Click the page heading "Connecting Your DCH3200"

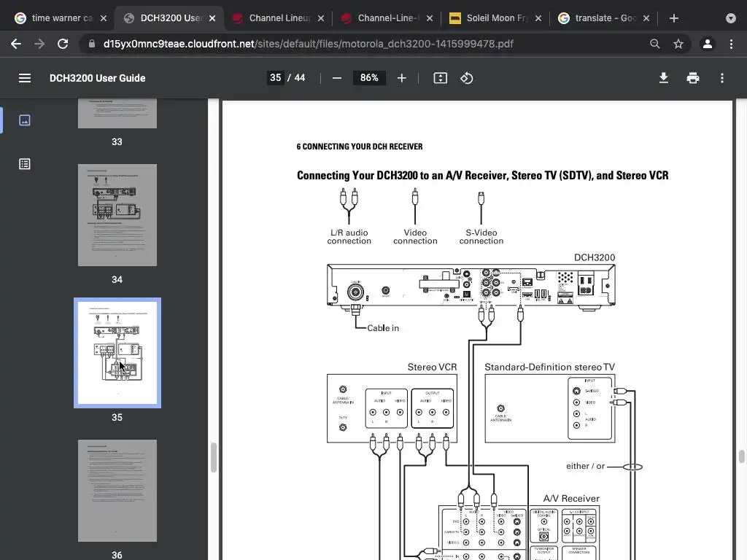(x=483, y=175)
